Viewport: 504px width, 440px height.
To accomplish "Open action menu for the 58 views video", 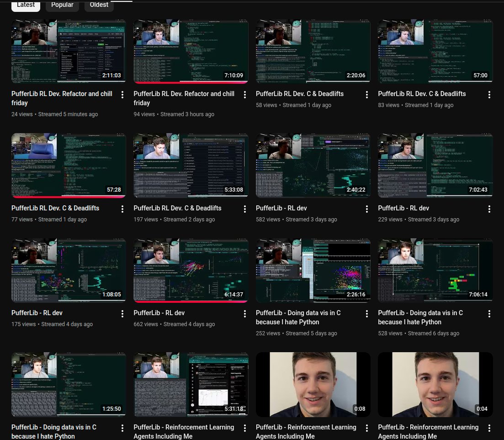I will point(367,95).
